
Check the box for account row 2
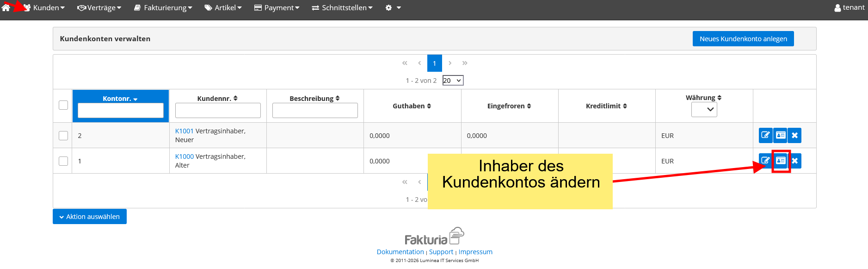(63, 135)
